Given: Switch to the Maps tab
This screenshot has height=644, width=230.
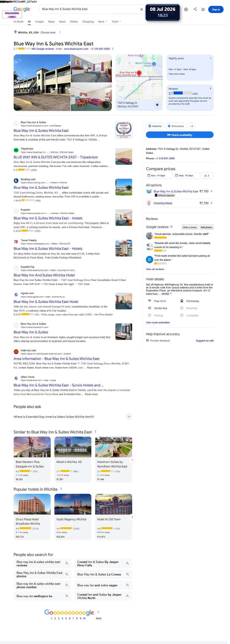Looking at the screenshot, I should click(x=52, y=22).
